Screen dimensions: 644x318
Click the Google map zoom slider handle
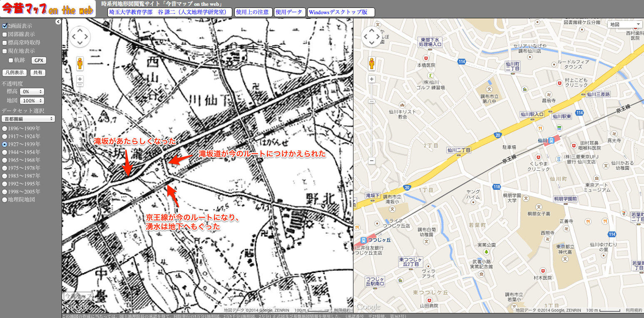tap(372, 101)
